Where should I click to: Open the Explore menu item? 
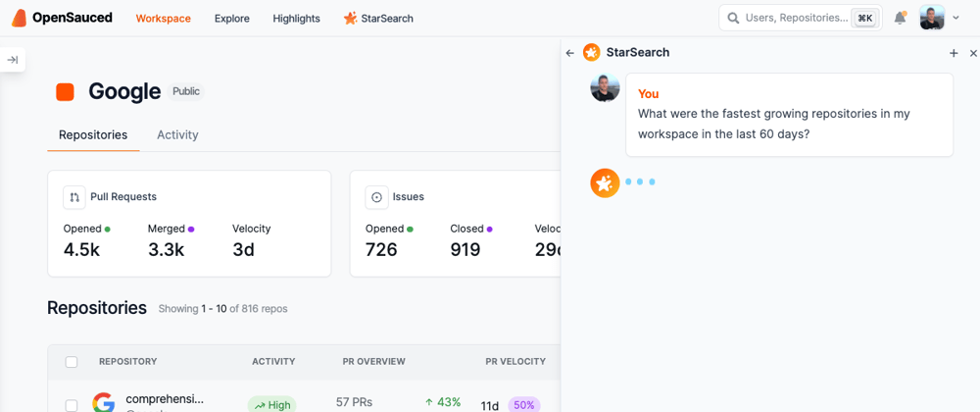(x=232, y=18)
